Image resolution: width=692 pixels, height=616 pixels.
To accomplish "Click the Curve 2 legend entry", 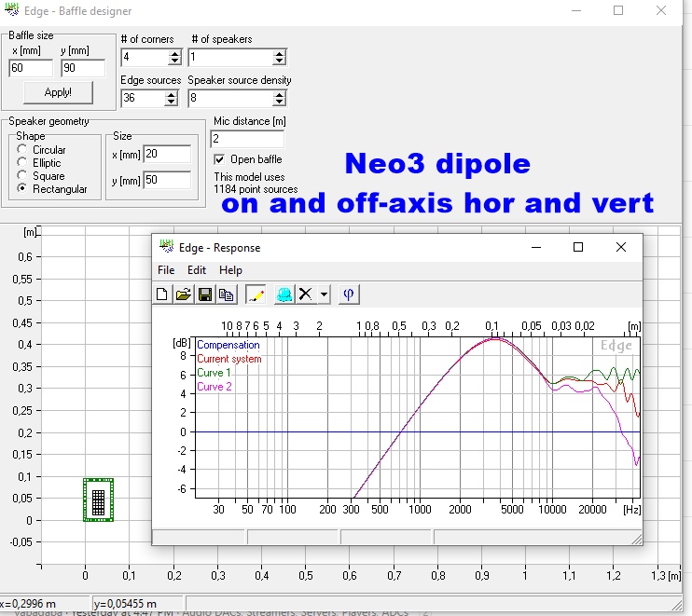I will click(215, 387).
